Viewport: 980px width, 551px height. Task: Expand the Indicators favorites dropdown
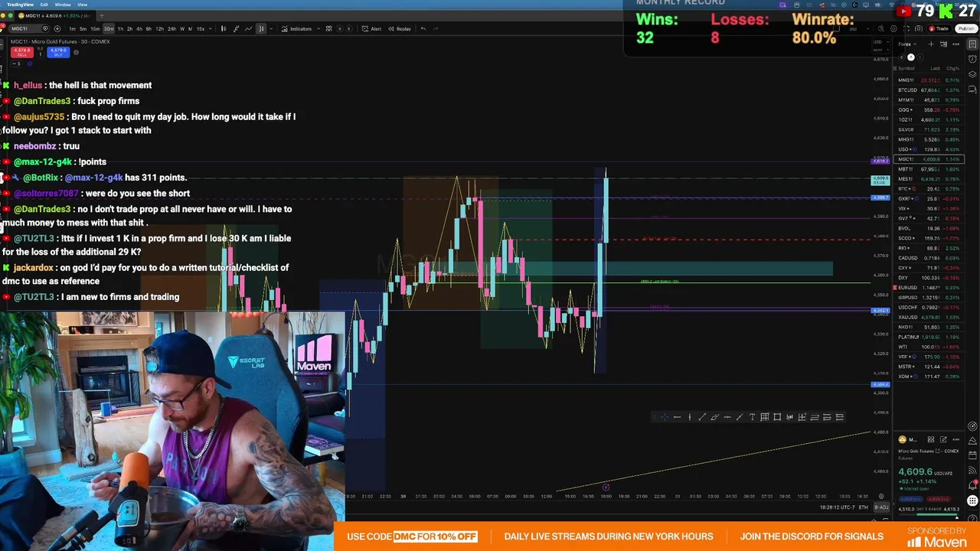pos(318,28)
